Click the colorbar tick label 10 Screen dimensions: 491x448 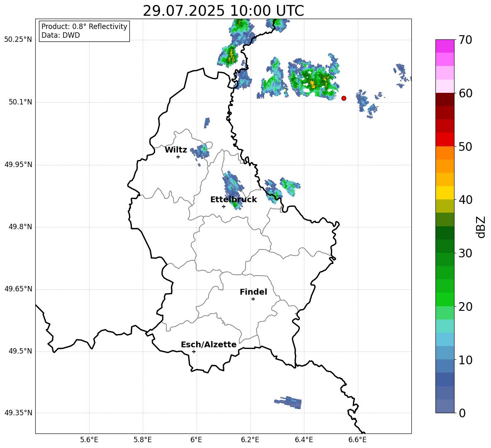(x=465, y=360)
